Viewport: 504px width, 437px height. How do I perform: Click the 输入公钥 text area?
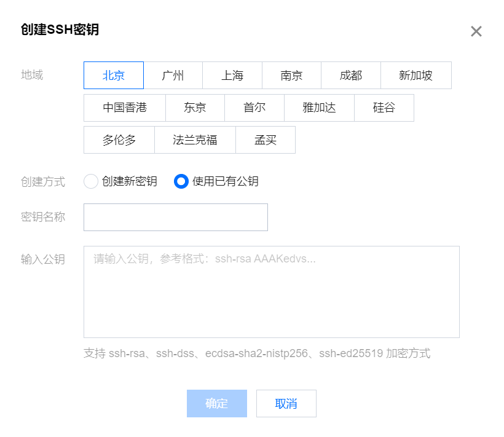pos(270,291)
